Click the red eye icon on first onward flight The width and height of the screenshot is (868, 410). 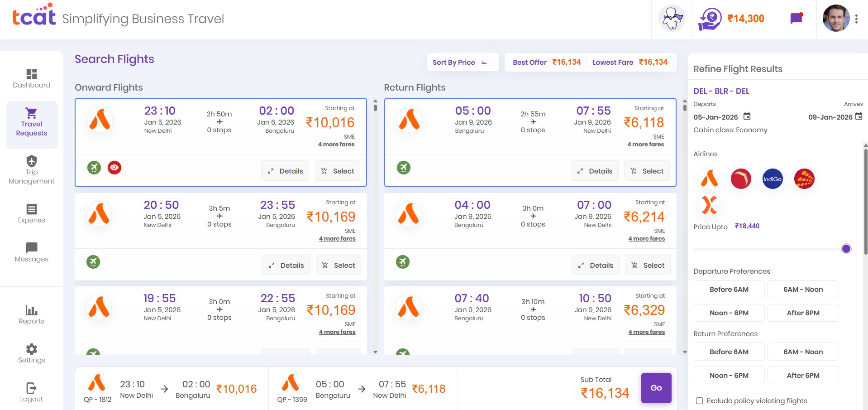(114, 168)
